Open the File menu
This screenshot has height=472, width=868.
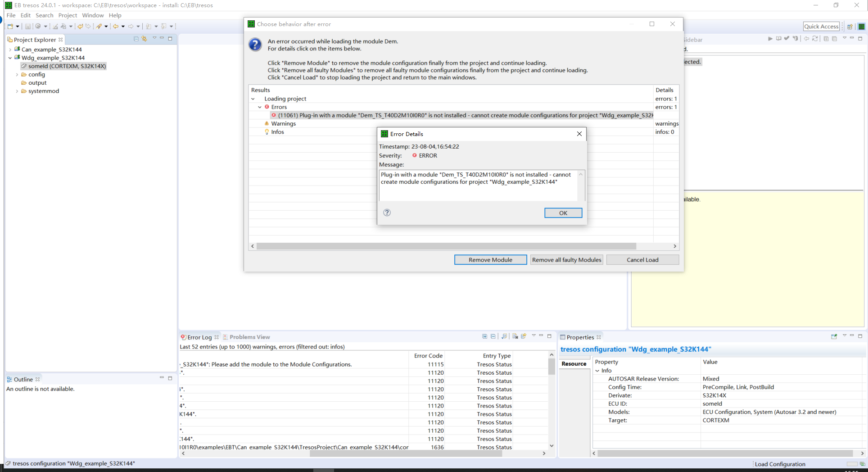click(x=11, y=15)
